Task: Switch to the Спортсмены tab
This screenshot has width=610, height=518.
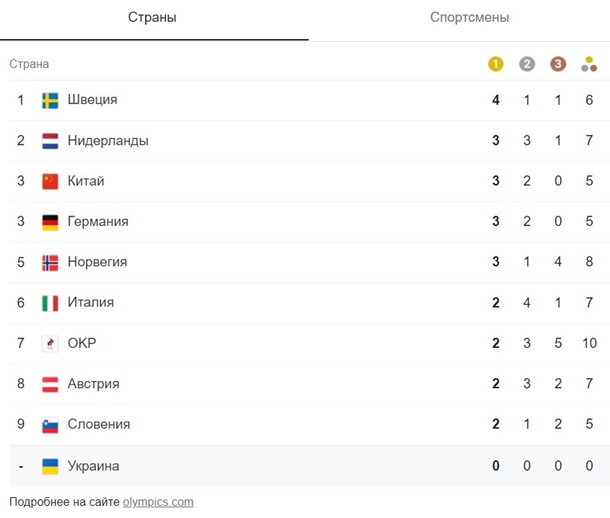Action: click(469, 18)
